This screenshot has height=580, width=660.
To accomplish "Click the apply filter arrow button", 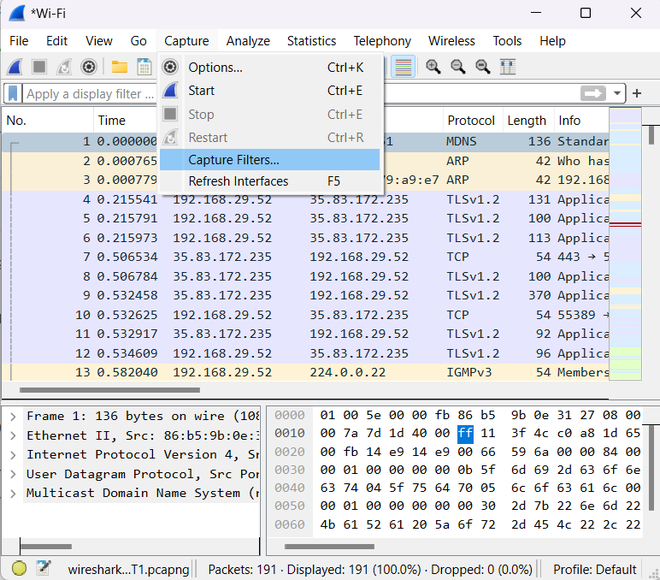I will [x=593, y=93].
